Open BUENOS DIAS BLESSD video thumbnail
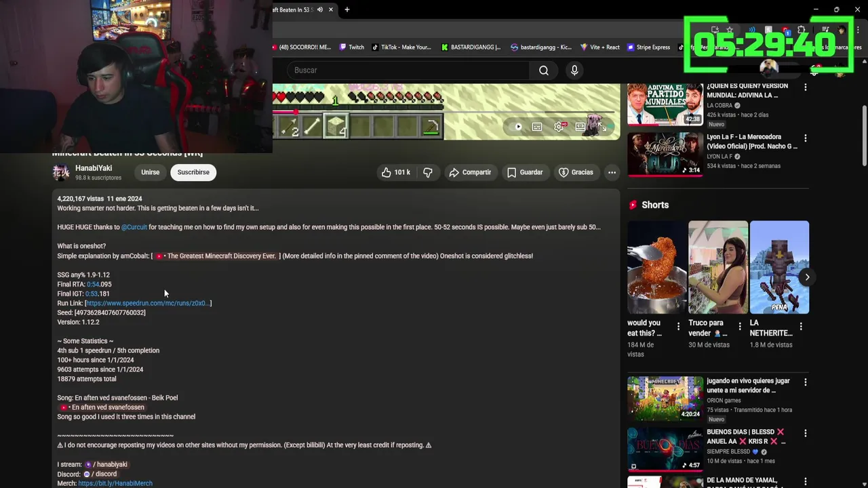The image size is (868, 488). click(x=665, y=449)
